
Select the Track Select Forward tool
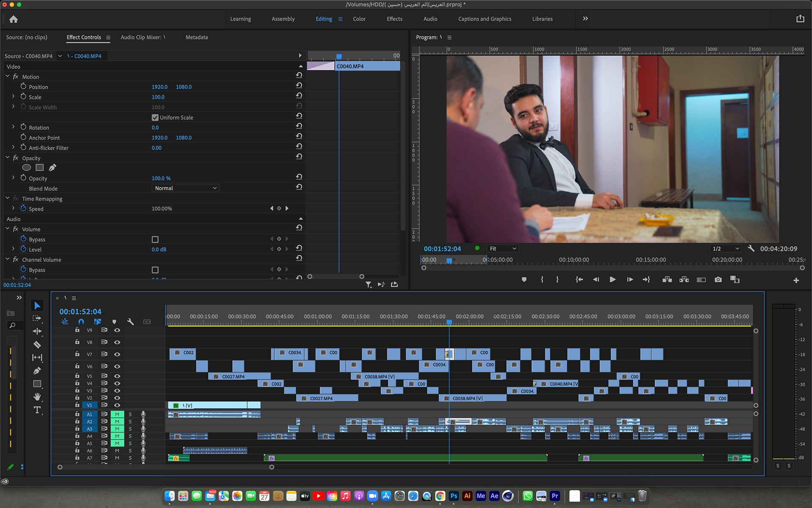coord(37,318)
